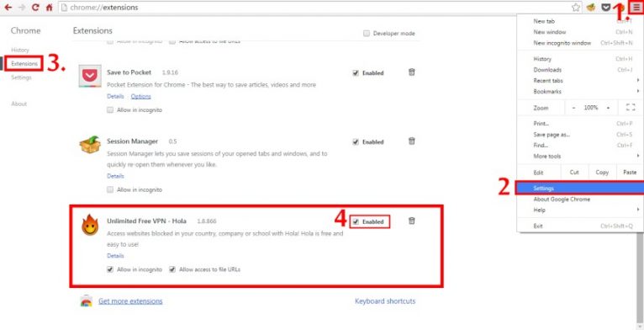Click Paste in the Edit row
The height and width of the screenshot is (330, 644).
pyautogui.click(x=629, y=173)
